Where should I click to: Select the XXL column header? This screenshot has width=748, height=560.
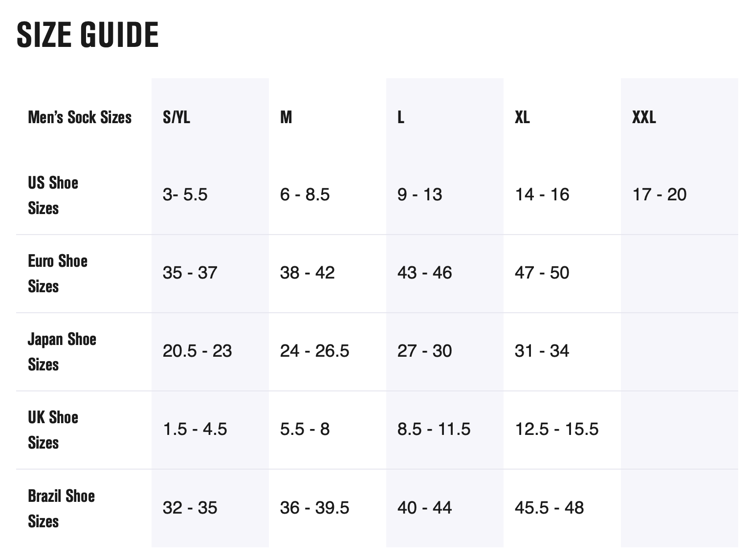coord(644,117)
